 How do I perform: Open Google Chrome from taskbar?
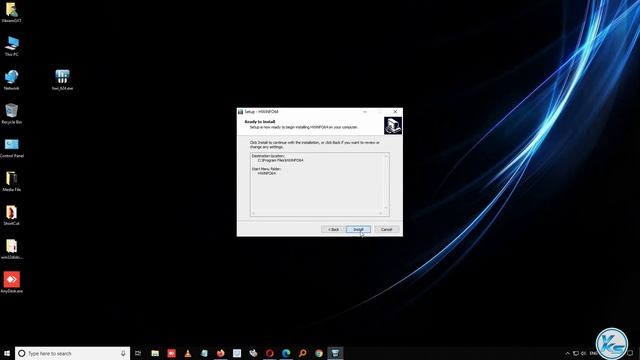click(x=319, y=353)
